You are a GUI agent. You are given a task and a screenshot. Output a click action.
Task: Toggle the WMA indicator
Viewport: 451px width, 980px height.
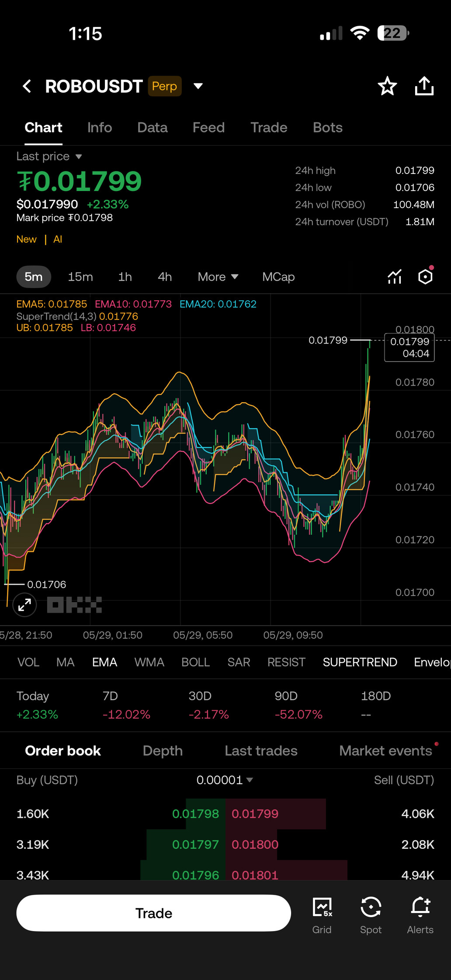click(x=149, y=662)
